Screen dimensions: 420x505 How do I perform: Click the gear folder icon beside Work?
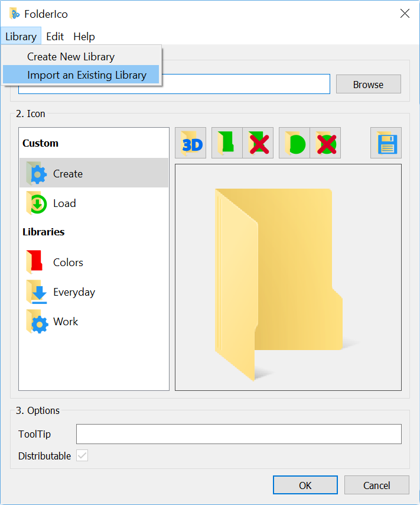37,322
